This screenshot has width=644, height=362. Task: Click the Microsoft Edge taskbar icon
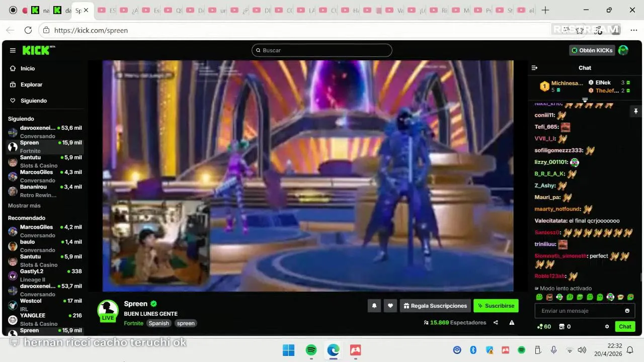point(334,350)
